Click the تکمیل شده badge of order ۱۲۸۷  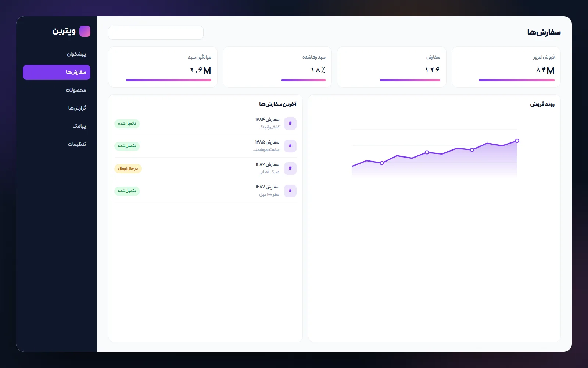(x=127, y=191)
